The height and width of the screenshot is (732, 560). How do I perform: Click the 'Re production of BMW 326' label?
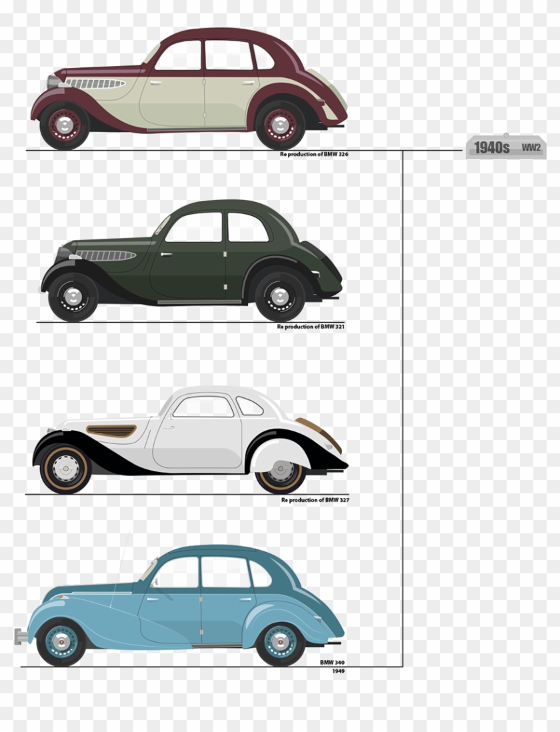[x=313, y=154]
